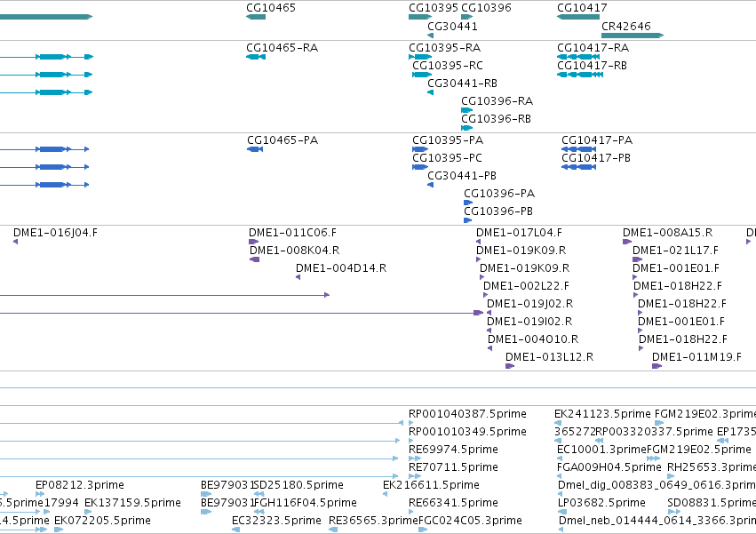756x534 pixels.
Task: Click EST label RE70711.5prime
Action: [x=453, y=468]
